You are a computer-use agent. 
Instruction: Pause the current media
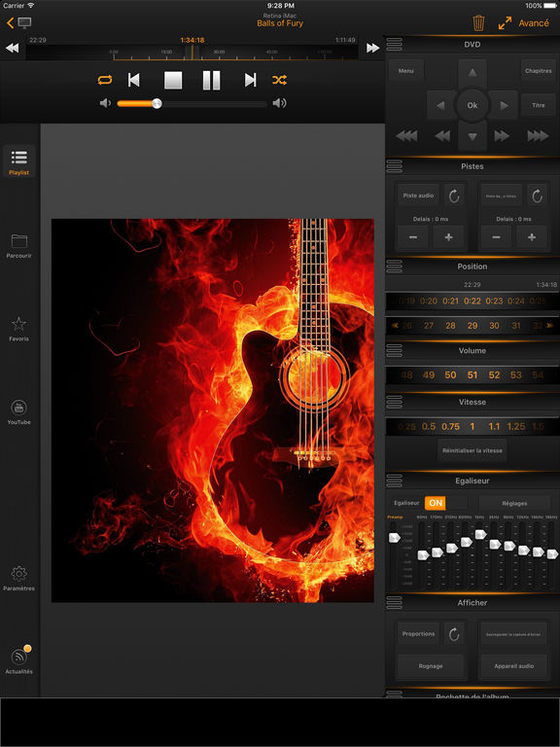[x=211, y=80]
